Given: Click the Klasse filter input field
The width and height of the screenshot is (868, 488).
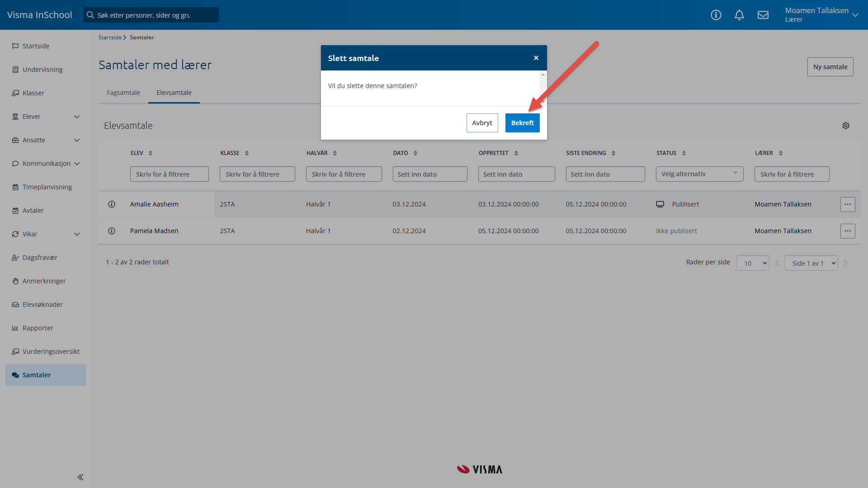Looking at the screenshot, I should [257, 174].
